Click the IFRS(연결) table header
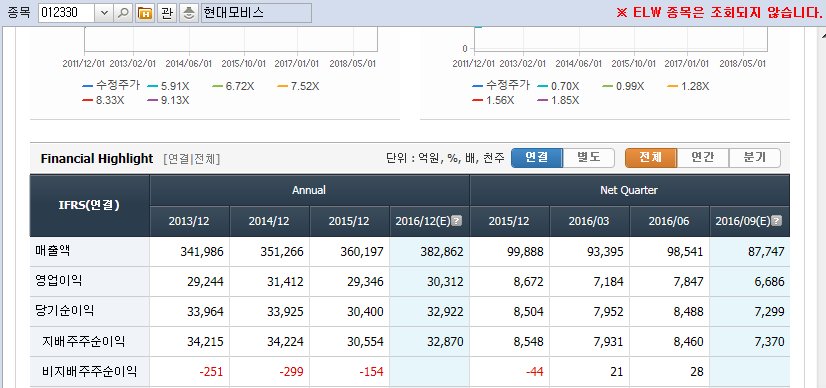This screenshot has height=388, width=826. pos(90,205)
